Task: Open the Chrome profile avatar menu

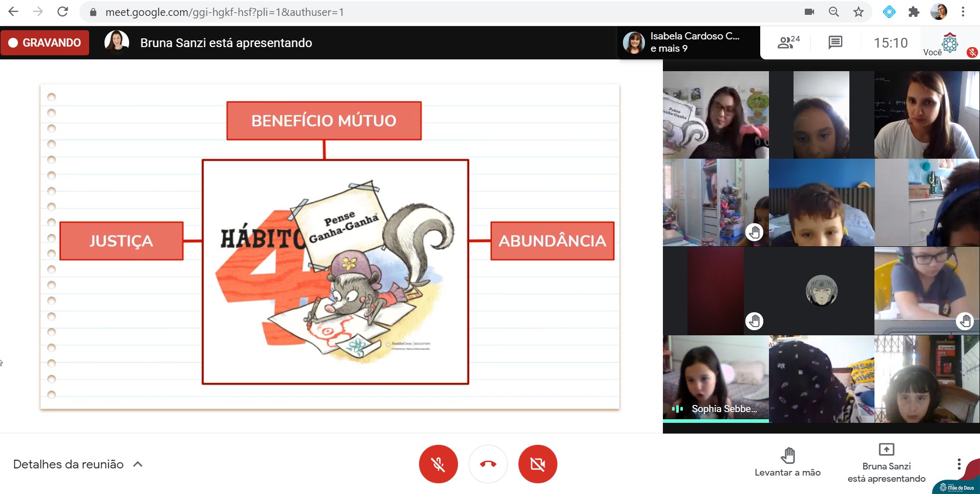Action: pyautogui.click(x=939, y=12)
